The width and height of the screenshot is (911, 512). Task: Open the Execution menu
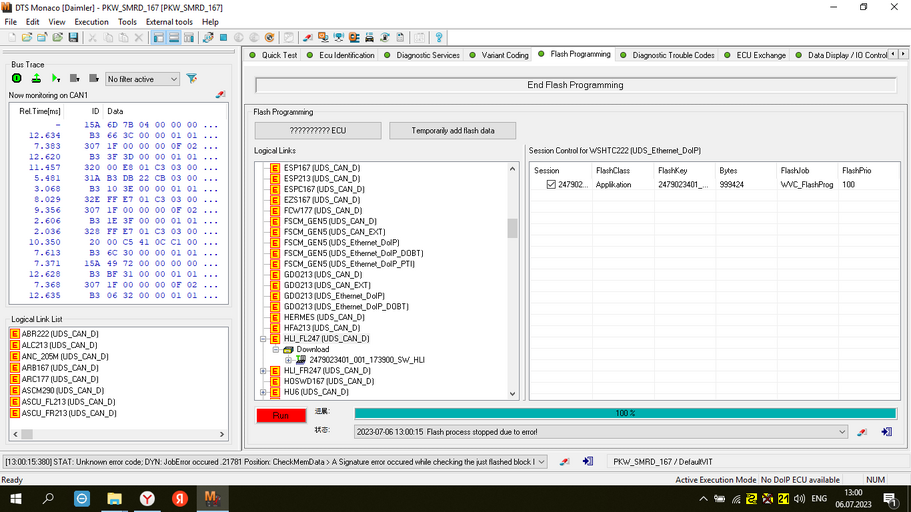(x=91, y=22)
